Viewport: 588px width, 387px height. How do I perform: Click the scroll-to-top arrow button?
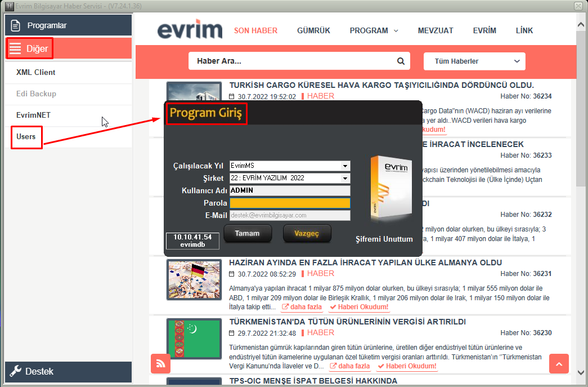pos(559,364)
